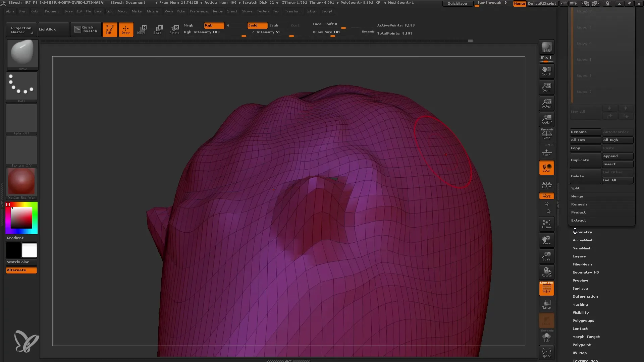Viewport: 644px width, 362px height.
Task: Expand the Geometry subpalette
Action: [582, 232]
